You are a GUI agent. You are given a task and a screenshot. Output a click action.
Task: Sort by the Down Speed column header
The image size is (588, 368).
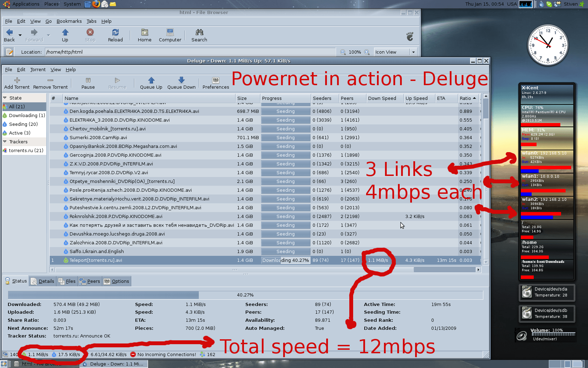(x=385, y=98)
